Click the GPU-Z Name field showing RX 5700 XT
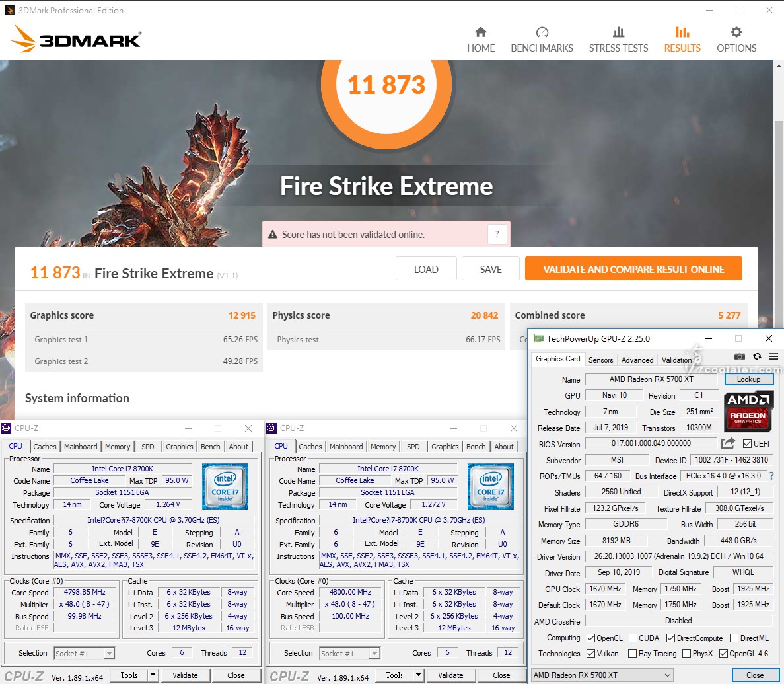784x684 pixels. tap(651, 379)
